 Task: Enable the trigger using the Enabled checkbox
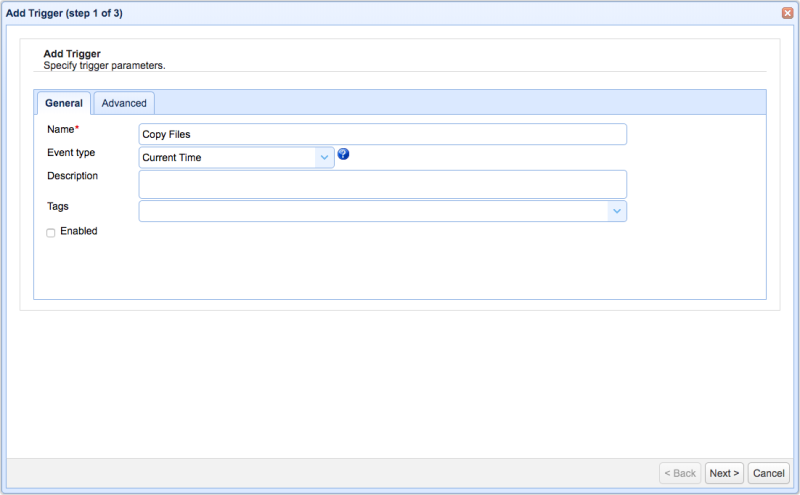point(51,233)
